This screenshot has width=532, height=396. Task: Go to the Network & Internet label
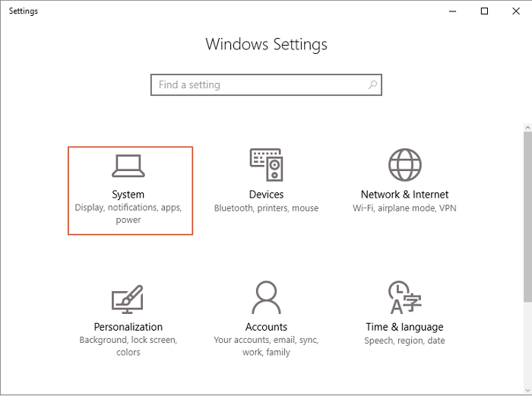coord(404,195)
